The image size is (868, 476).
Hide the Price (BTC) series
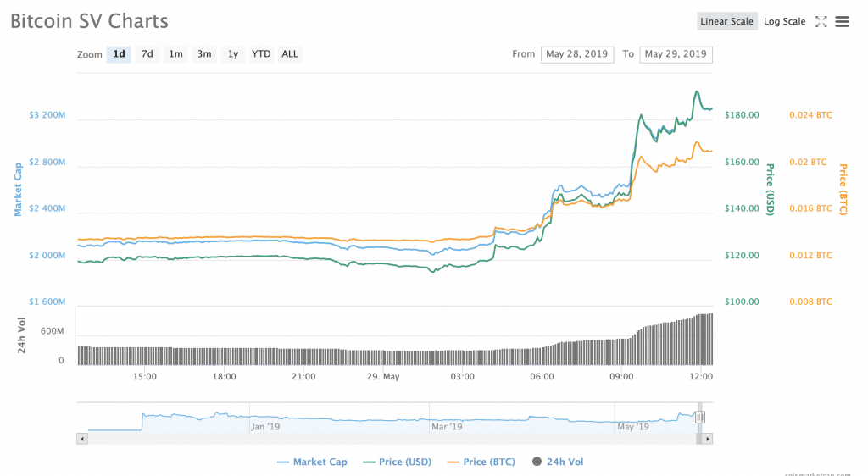[481, 462]
